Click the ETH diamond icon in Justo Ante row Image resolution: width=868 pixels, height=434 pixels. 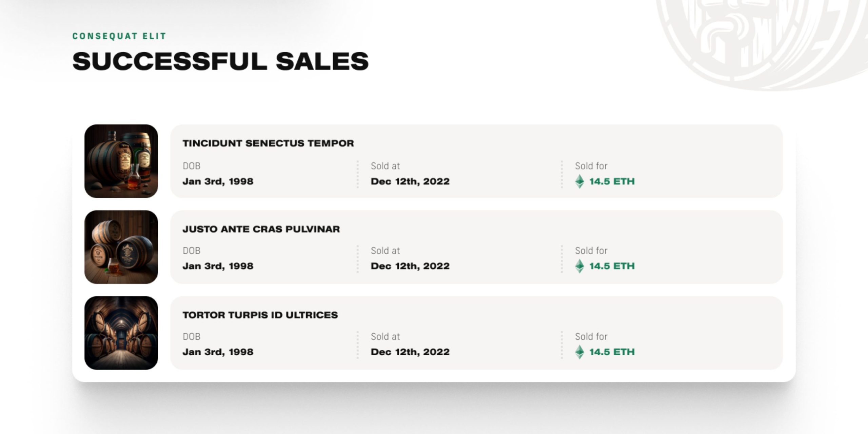[579, 266]
